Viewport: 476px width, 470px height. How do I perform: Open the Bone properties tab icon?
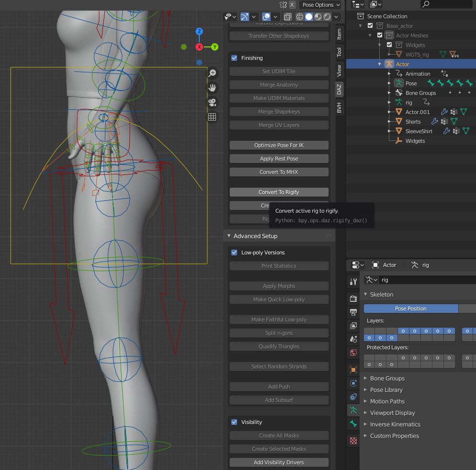tap(353, 424)
